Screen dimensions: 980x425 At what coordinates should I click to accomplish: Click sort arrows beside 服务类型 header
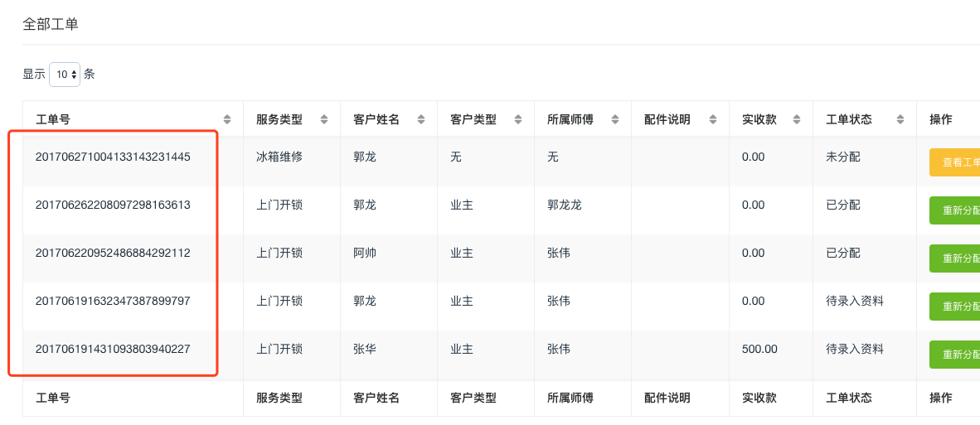point(324,119)
